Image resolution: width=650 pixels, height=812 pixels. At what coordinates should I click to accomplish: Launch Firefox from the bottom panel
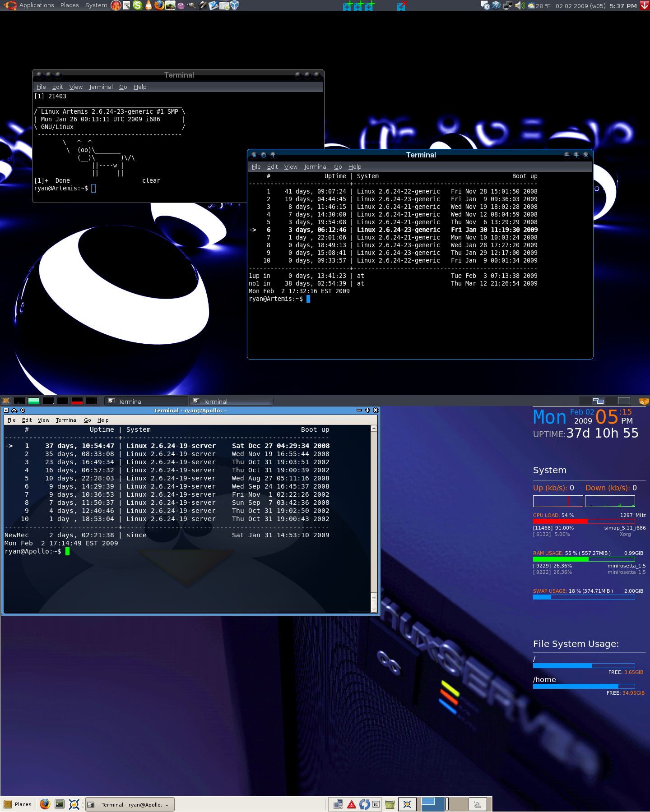click(45, 804)
